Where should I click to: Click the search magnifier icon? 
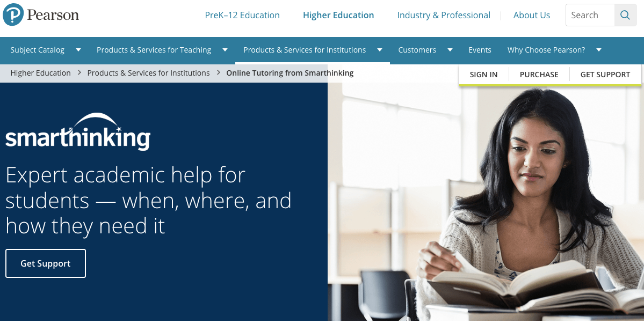point(625,15)
